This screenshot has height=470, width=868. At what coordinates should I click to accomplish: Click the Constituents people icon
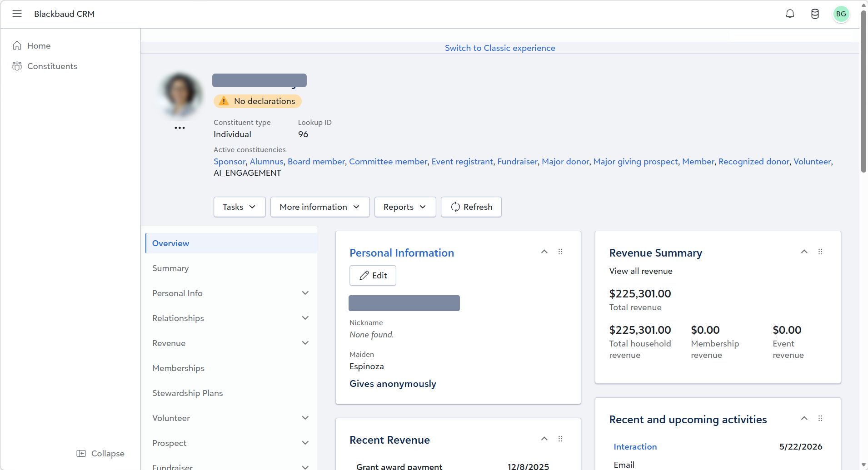(x=17, y=66)
